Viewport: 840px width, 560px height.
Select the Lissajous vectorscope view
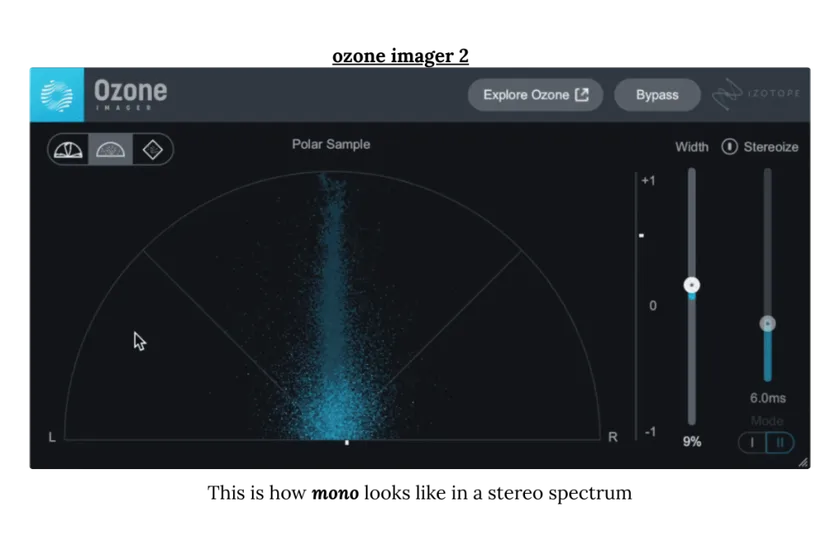153,150
